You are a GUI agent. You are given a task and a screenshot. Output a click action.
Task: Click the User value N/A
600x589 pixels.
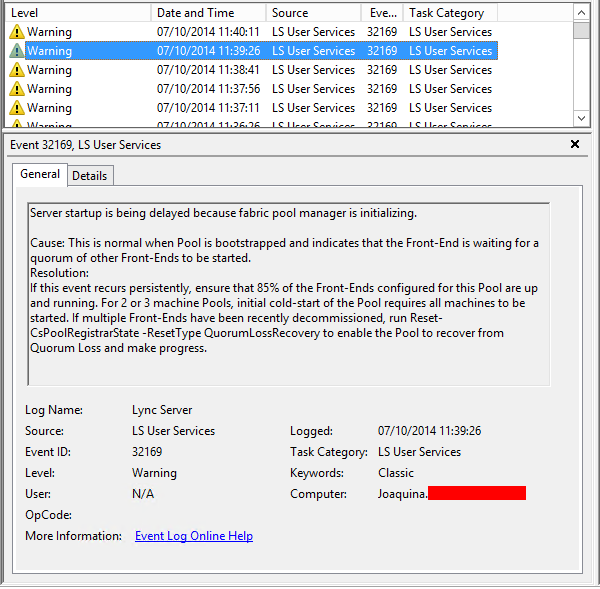(143, 494)
